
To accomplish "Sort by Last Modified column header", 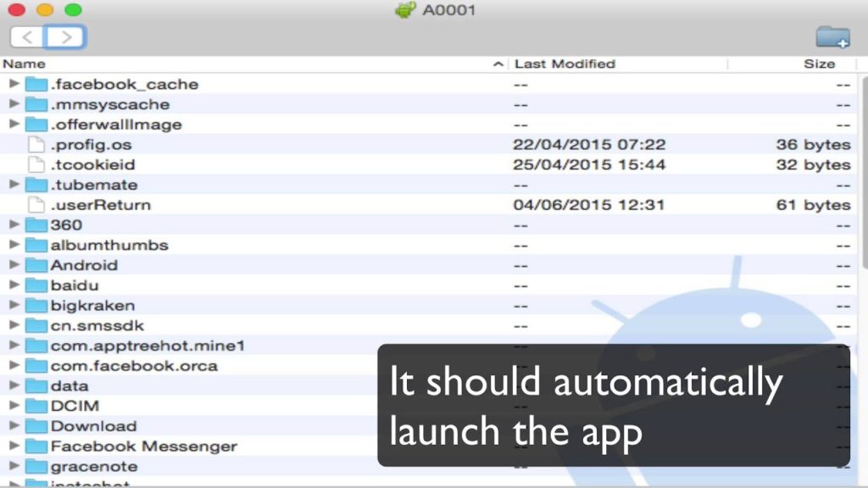I will coord(565,64).
